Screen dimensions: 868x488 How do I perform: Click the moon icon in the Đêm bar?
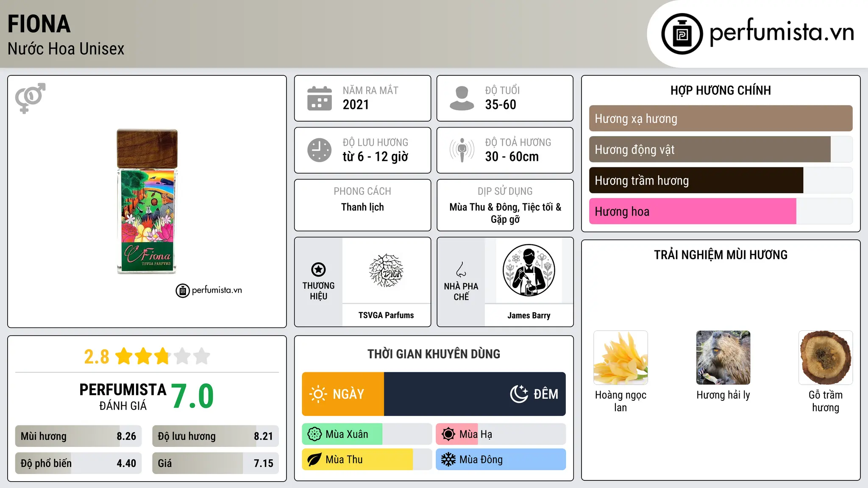pos(519,394)
